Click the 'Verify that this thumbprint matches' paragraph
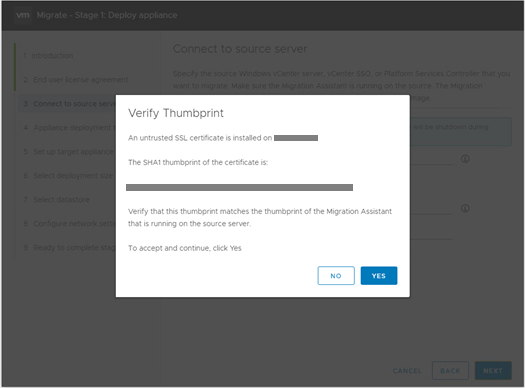The width and height of the screenshot is (525, 388). pyautogui.click(x=260, y=217)
